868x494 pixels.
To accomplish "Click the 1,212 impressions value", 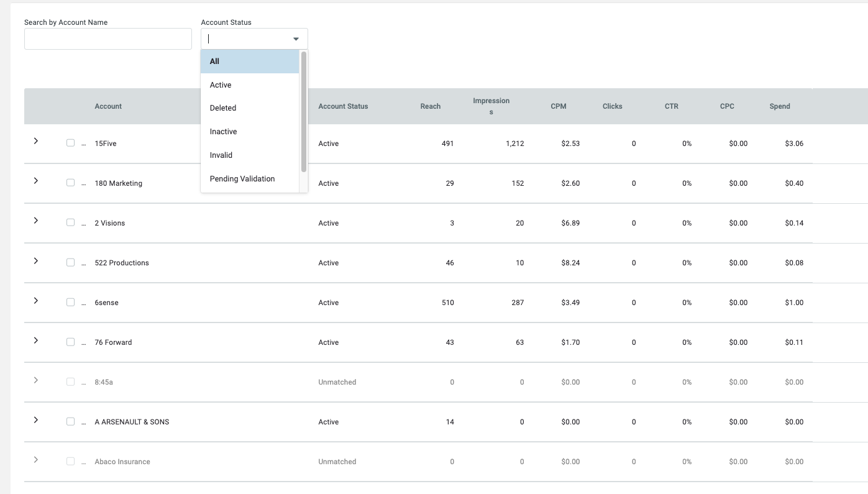I will click(514, 144).
